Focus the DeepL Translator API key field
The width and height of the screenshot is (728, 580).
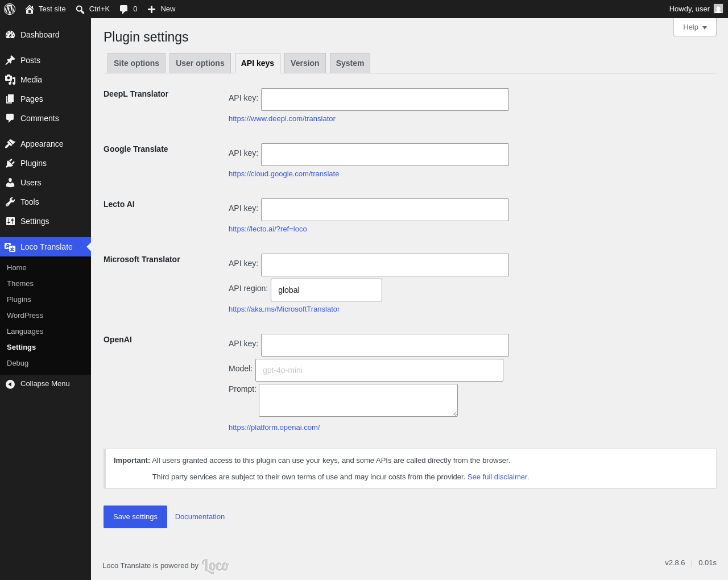[x=385, y=100]
